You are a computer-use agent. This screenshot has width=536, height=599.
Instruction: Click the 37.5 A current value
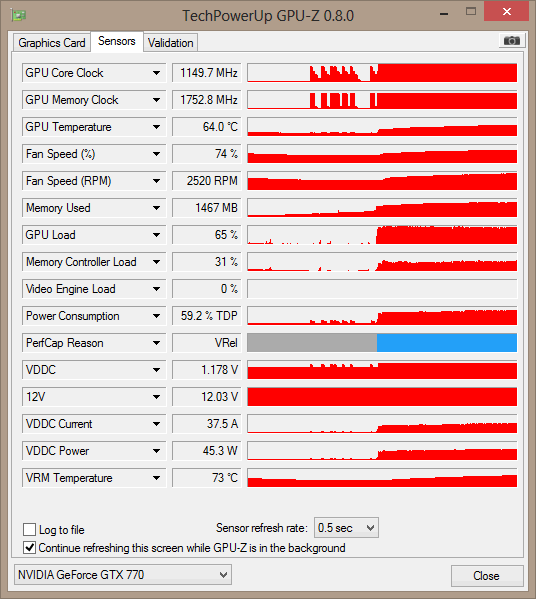207,424
